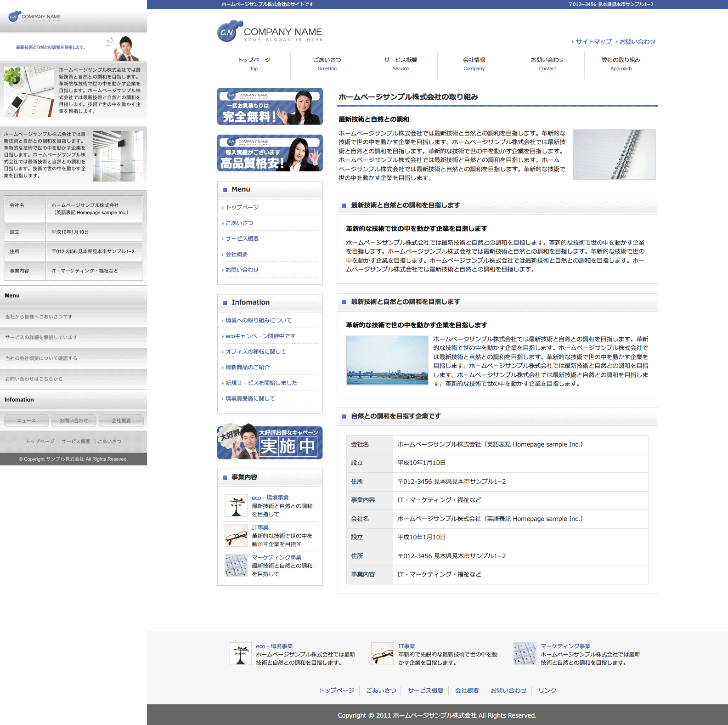This screenshot has width=728, height=725.
Task: Open 会社概要 in sidebar Menu list
Action: click(237, 254)
